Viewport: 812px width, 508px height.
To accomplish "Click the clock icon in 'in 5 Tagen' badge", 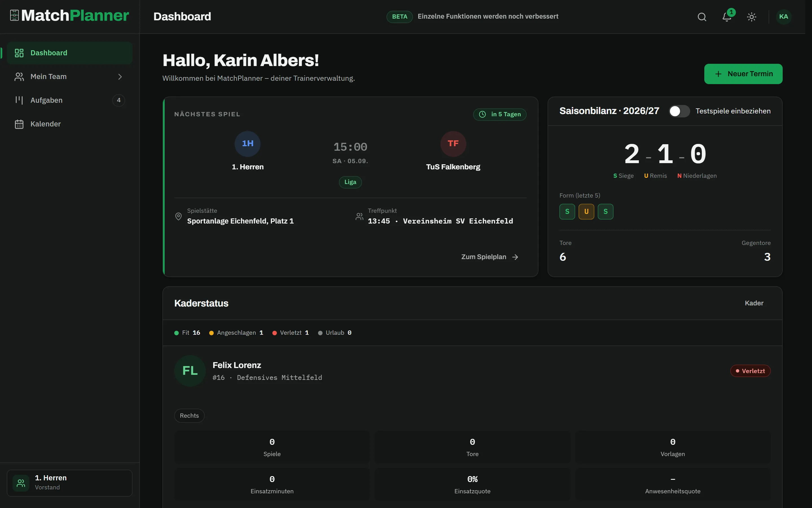I will coord(482,114).
